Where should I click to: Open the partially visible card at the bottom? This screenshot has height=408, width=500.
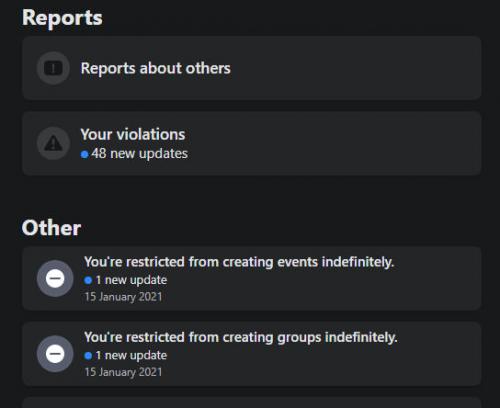point(252,403)
